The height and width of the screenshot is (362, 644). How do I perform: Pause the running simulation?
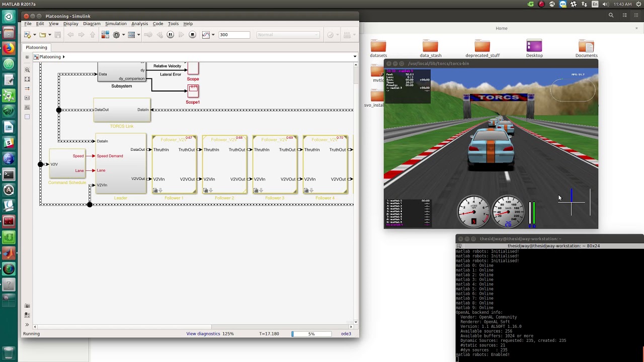(x=170, y=35)
